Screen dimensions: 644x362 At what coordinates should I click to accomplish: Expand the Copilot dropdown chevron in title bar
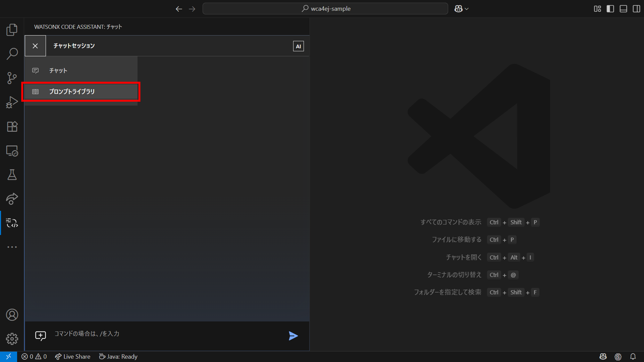pyautogui.click(x=467, y=9)
